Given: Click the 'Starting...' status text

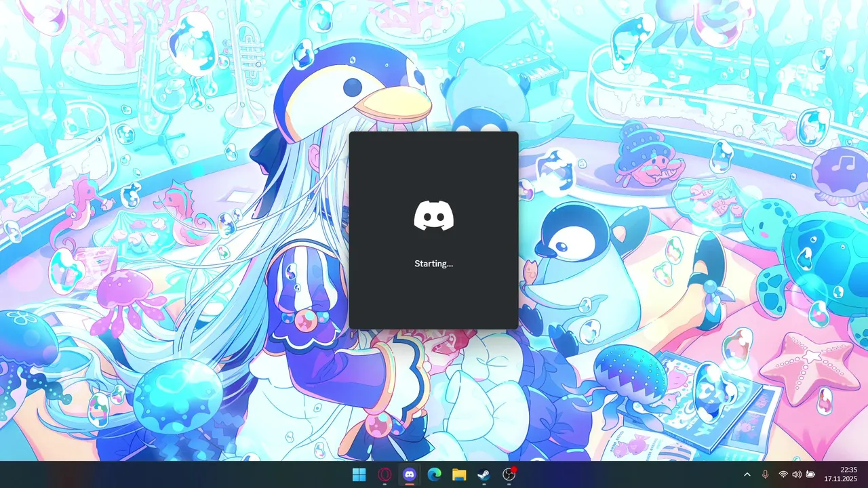Looking at the screenshot, I should point(434,264).
